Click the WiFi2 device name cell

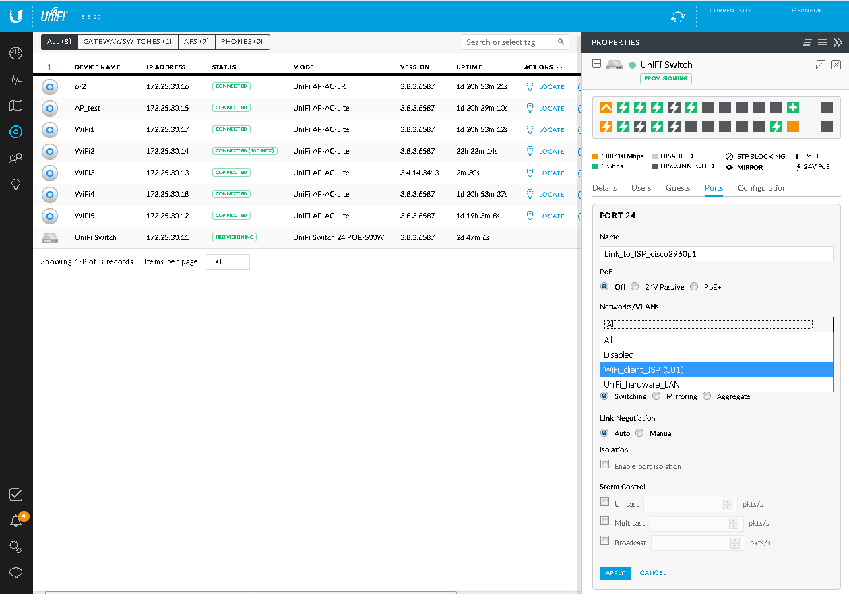click(85, 151)
